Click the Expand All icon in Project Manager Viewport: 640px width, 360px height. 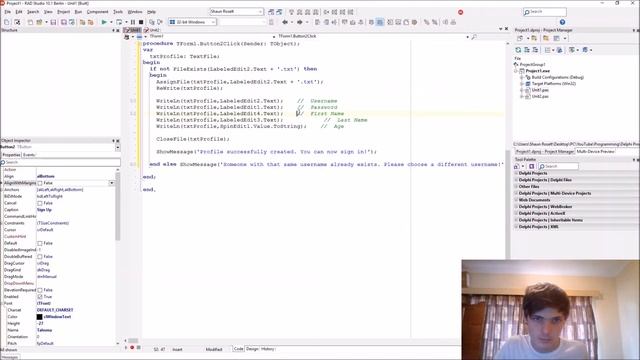[x=527, y=50]
